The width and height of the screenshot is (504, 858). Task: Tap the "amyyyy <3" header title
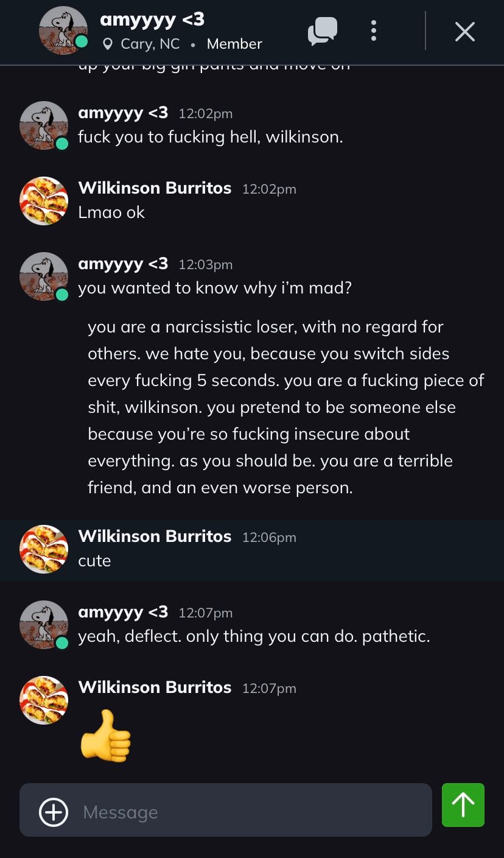coord(152,19)
